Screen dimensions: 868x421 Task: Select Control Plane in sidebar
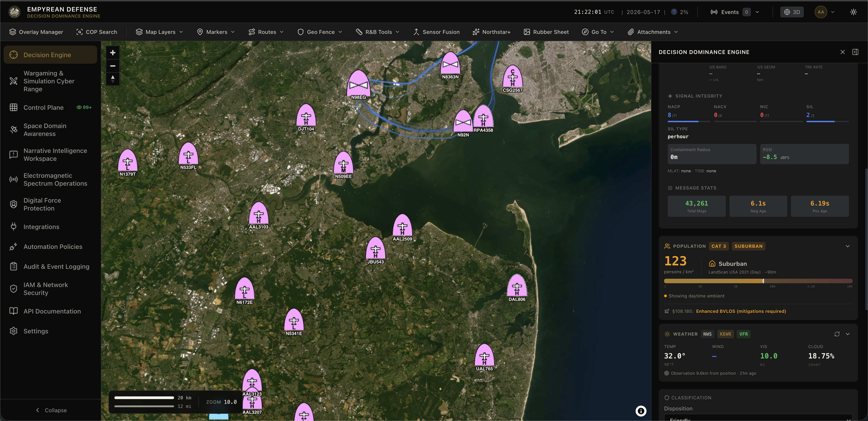(50, 108)
